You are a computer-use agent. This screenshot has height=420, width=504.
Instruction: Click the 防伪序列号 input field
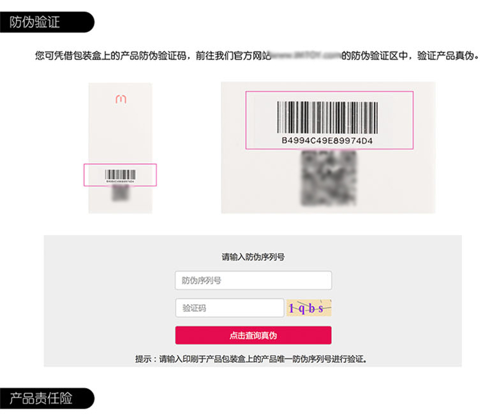pyautogui.click(x=253, y=280)
